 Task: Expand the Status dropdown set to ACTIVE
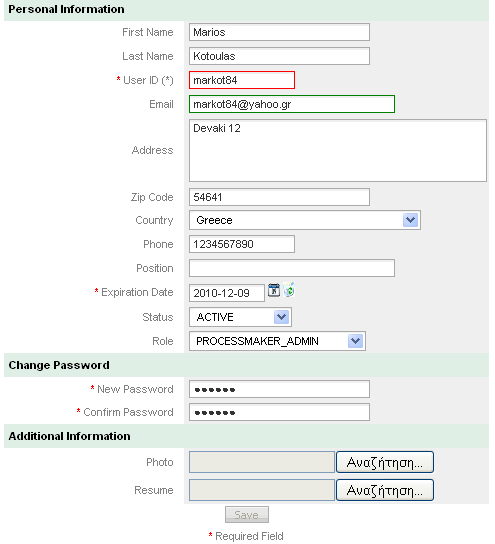click(x=240, y=317)
